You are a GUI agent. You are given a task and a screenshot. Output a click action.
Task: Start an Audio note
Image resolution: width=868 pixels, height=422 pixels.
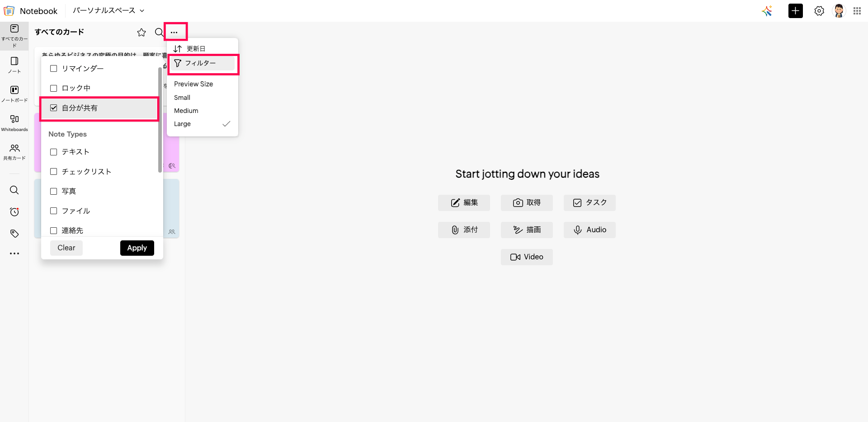click(x=590, y=230)
